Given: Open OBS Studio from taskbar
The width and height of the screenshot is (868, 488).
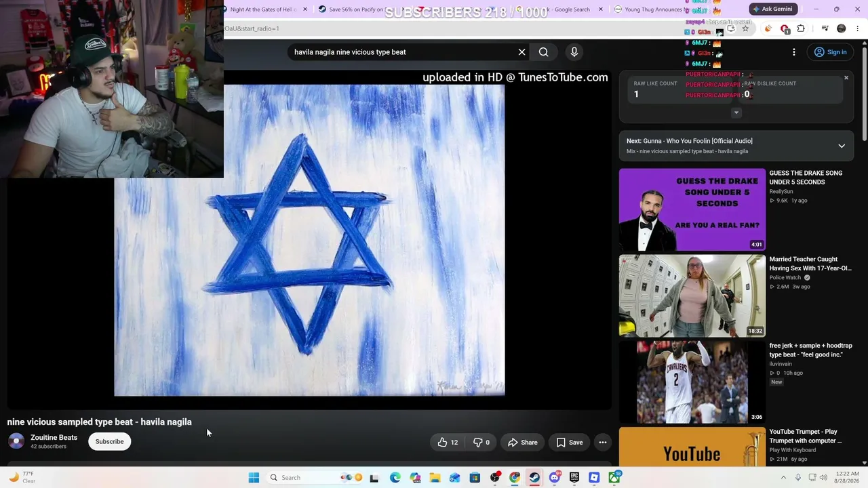Looking at the screenshot, I should (x=495, y=478).
